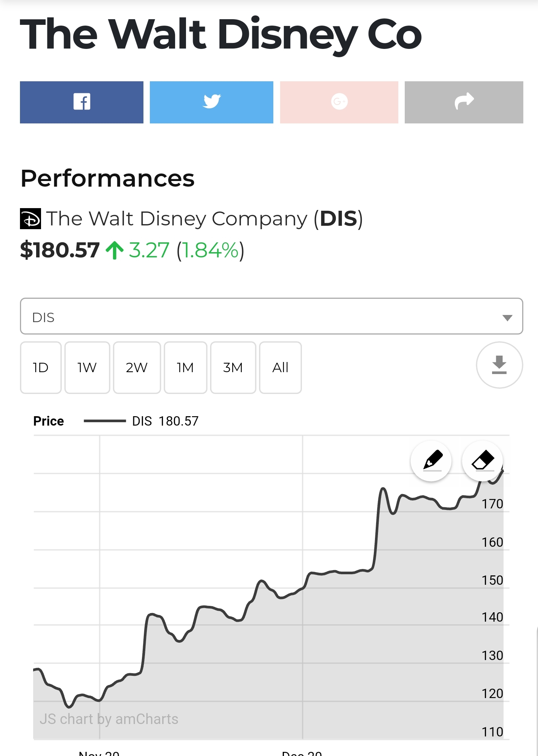The image size is (538, 756).
Task: Show the 1M price range
Action: pyautogui.click(x=185, y=368)
